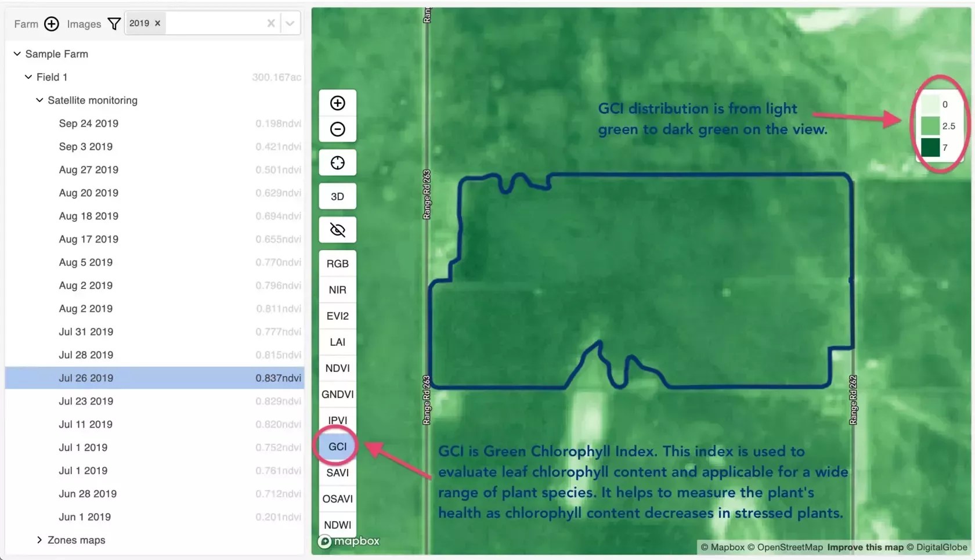
Task: Click the Mapbox logo
Action: coord(348,541)
